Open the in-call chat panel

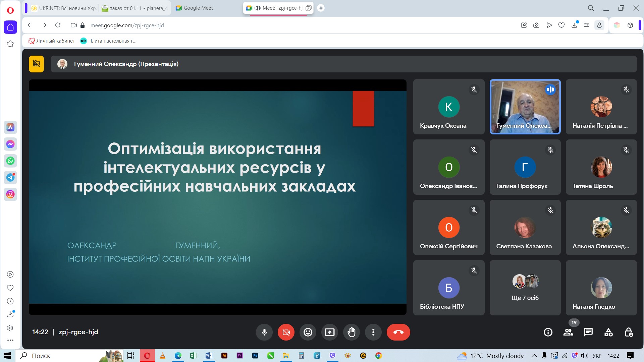(588, 332)
